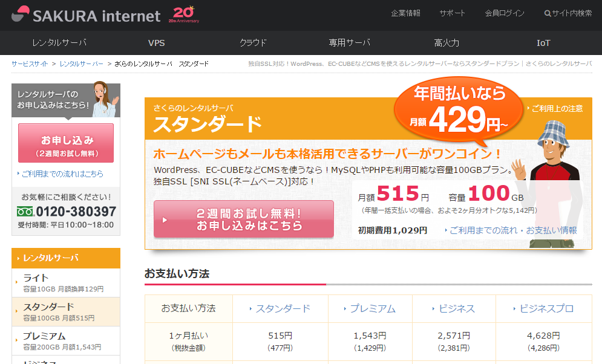Select the ライト plan in sidebar
Image resolution: width=602 pixels, height=364 pixels.
66,283
